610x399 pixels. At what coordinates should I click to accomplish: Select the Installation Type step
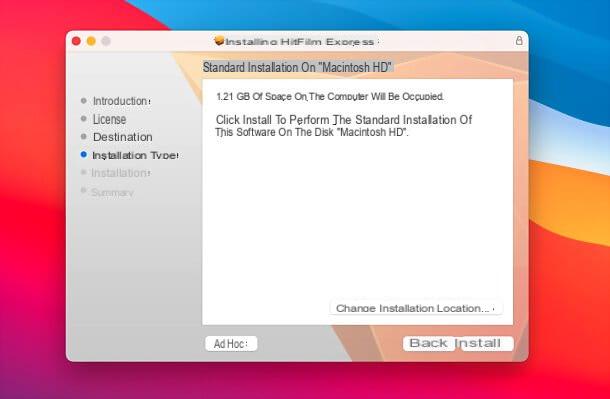tap(135, 155)
